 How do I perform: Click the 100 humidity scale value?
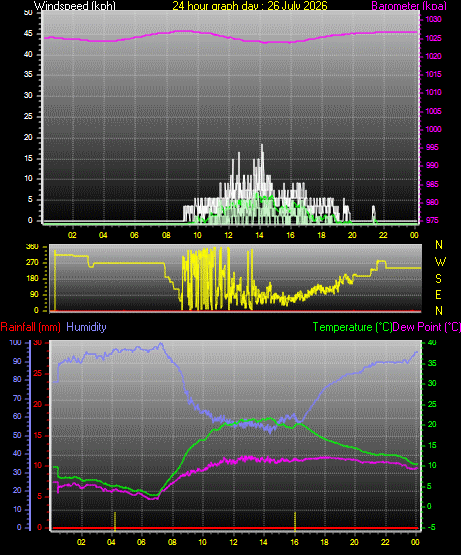point(15,343)
